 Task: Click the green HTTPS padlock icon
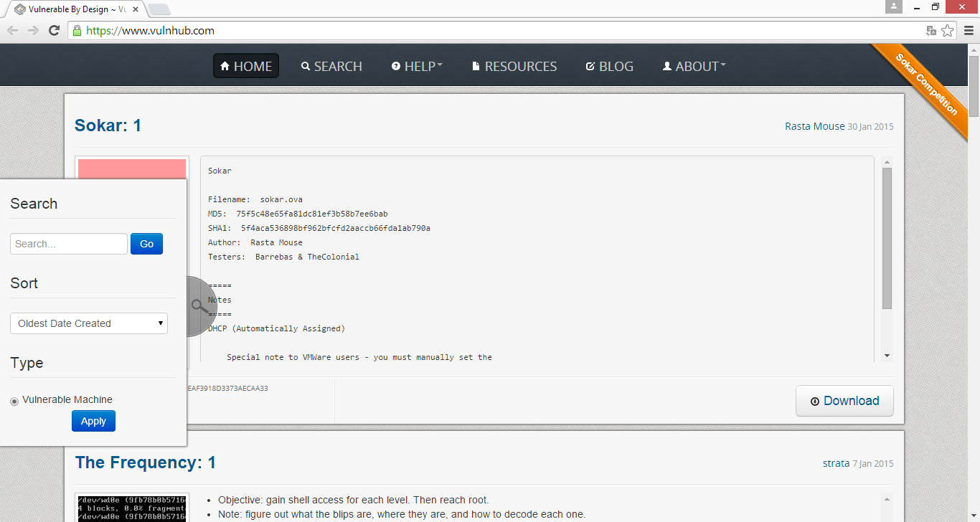(x=77, y=30)
